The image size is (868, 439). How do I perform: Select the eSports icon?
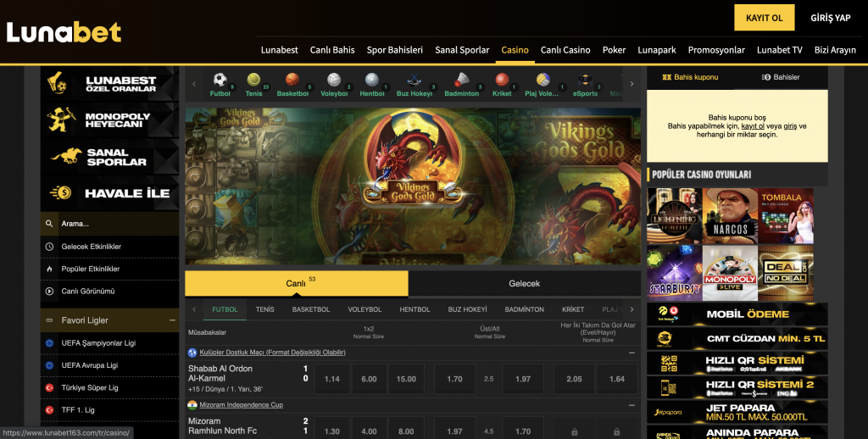(585, 80)
